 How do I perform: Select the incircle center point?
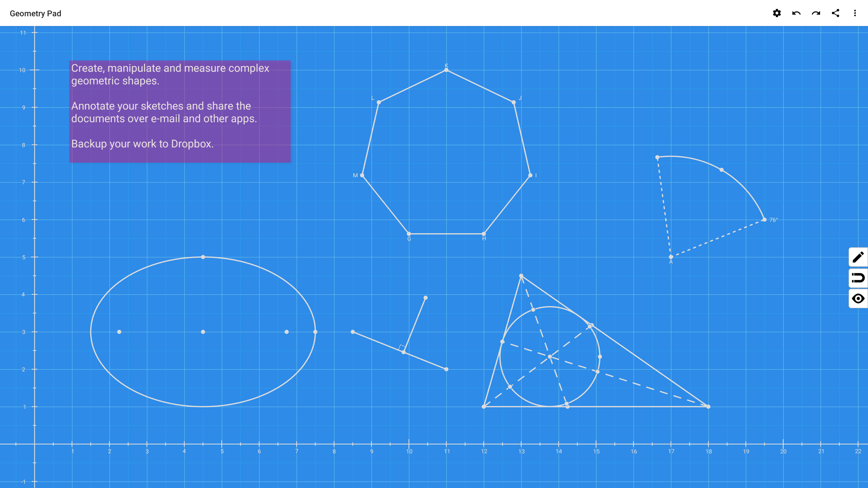point(550,356)
